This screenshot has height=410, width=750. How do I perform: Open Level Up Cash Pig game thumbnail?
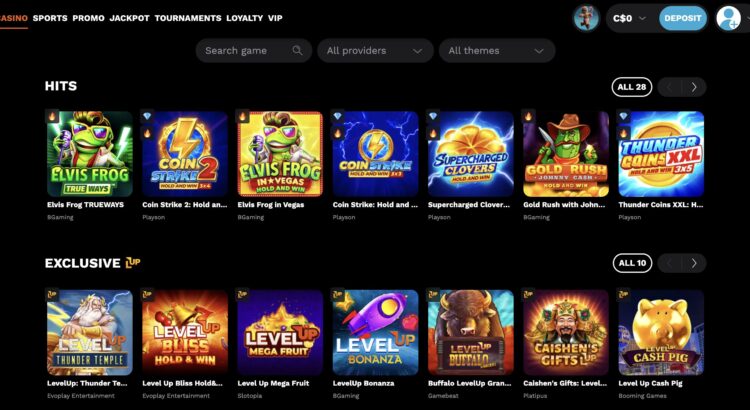tap(661, 332)
